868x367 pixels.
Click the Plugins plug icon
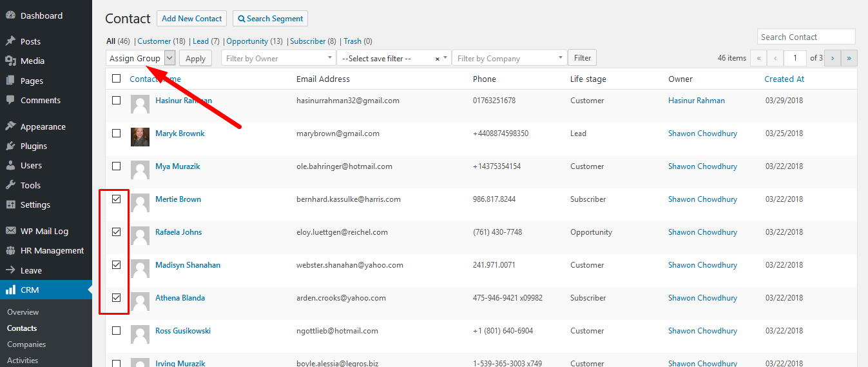pos(10,146)
